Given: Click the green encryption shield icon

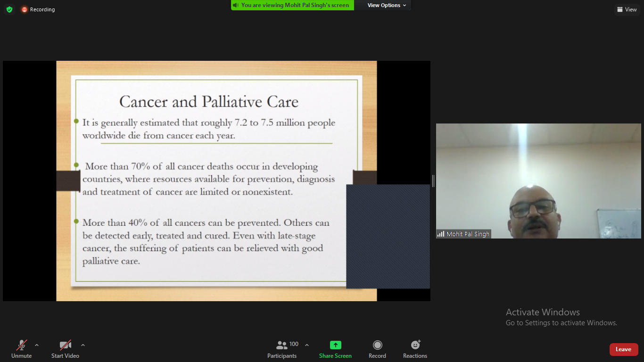Looking at the screenshot, I should coord(9,9).
